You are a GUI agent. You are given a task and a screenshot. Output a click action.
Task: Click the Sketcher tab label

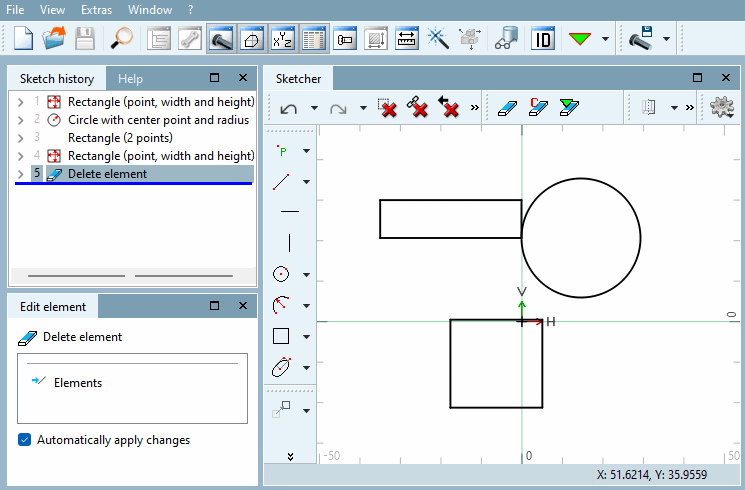(298, 79)
